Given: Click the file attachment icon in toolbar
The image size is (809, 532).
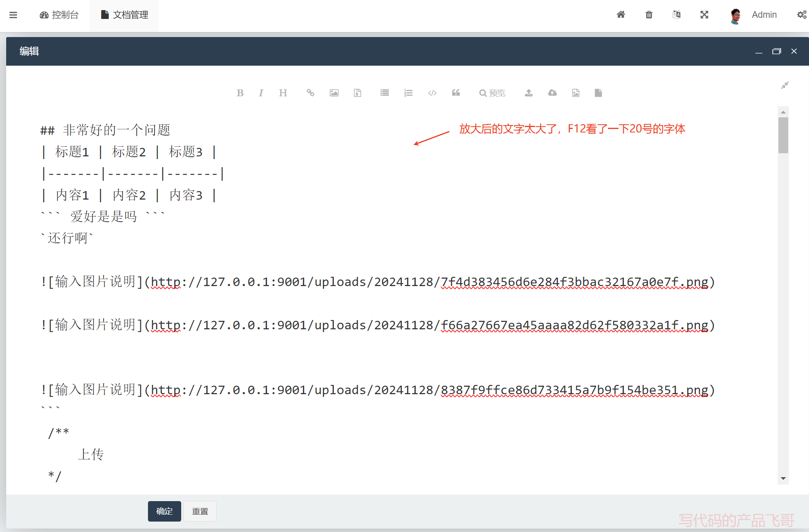Looking at the screenshot, I should tap(358, 93).
